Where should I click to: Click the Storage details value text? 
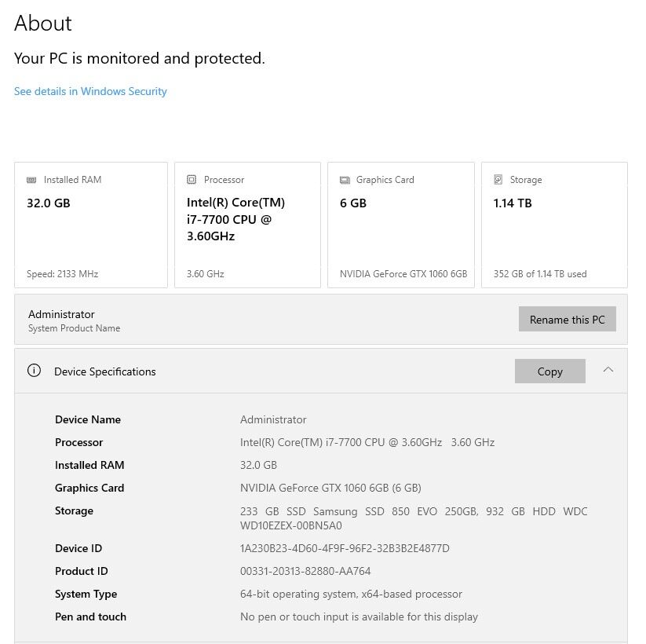coord(414,518)
